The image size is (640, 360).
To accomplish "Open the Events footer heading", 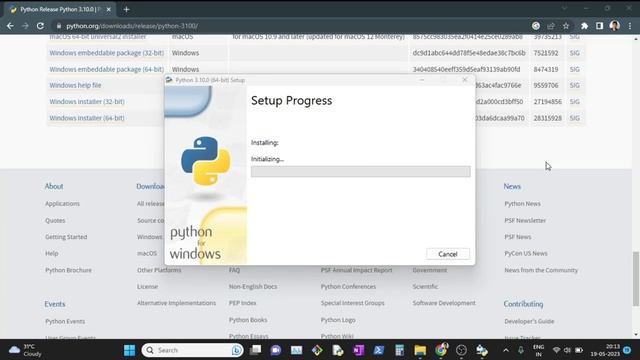I will tap(55, 304).
